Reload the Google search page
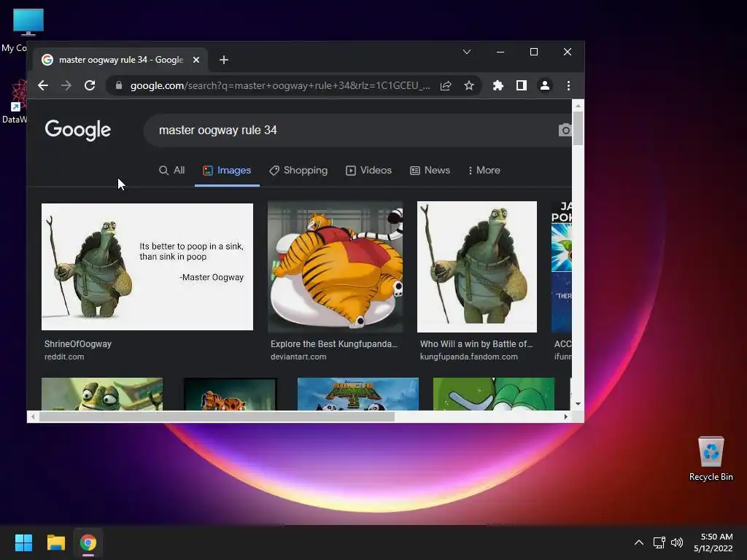This screenshot has height=560, width=747. pyautogui.click(x=90, y=86)
